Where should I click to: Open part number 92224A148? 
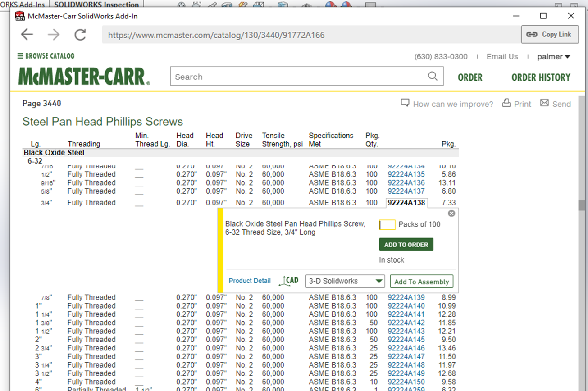click(406, 365)
